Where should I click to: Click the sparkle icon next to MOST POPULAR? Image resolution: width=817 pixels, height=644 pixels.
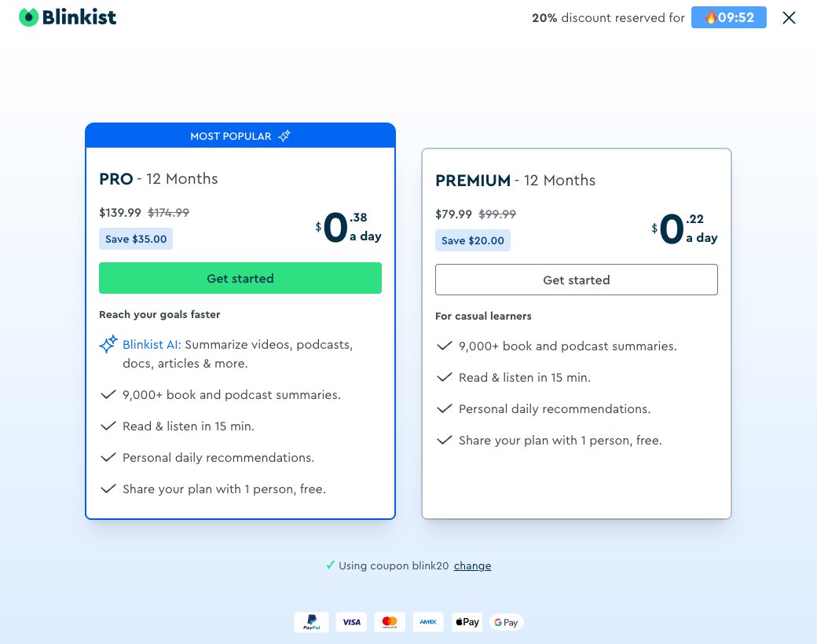(x=284, y=136)
